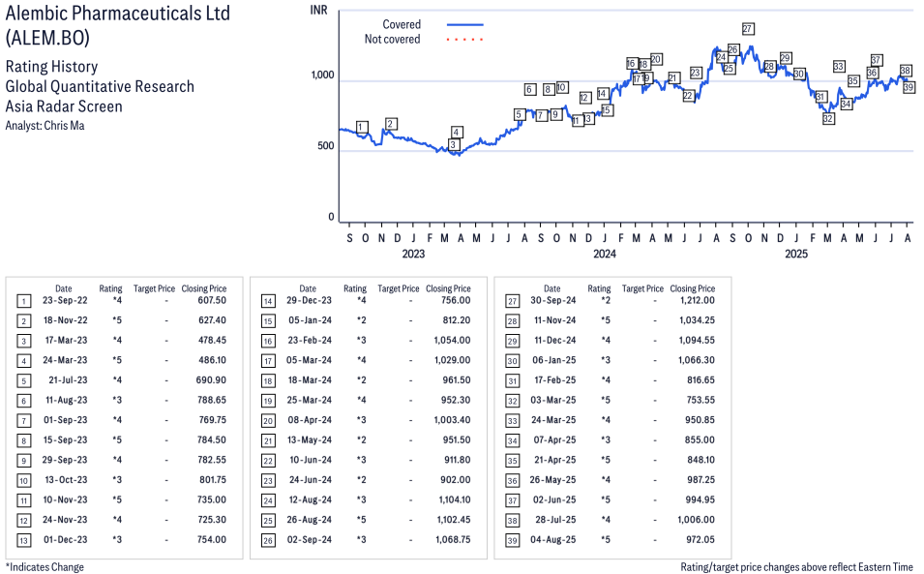Click the '13-Oct-23' date cell
This screenshot has height=574, width=924.
(x=66, y=480)
